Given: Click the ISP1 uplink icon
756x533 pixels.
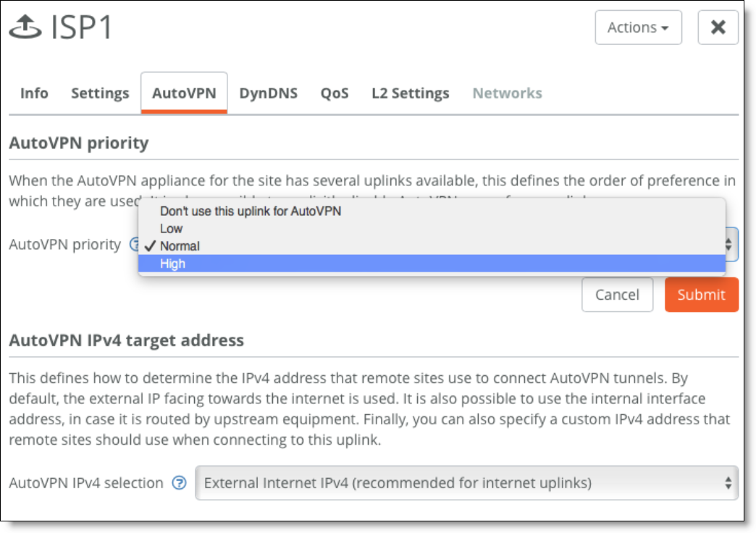Looking at the screenshot, I should pos(25,27).
